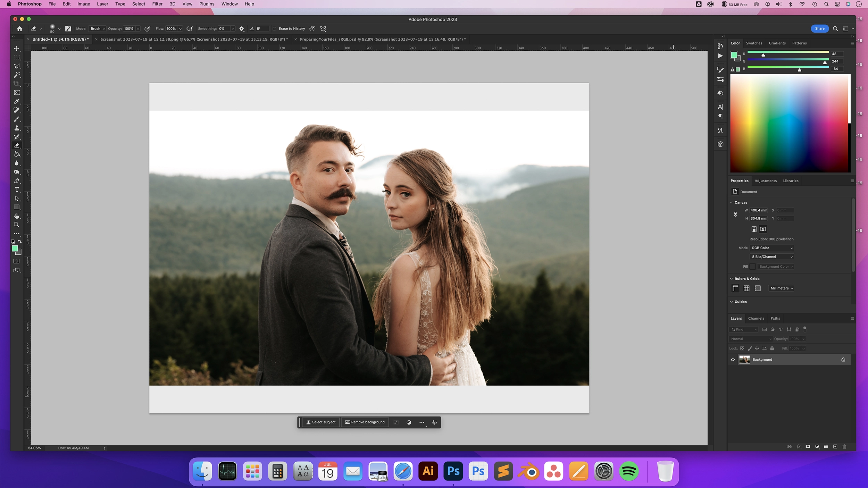Select the Clone Stamp tool
Screen dimensions: 868x488
tap(16, 128)
